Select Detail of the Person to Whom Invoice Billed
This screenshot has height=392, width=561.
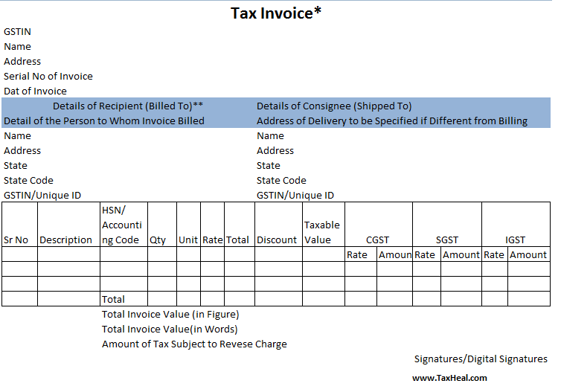pos(104,121)
